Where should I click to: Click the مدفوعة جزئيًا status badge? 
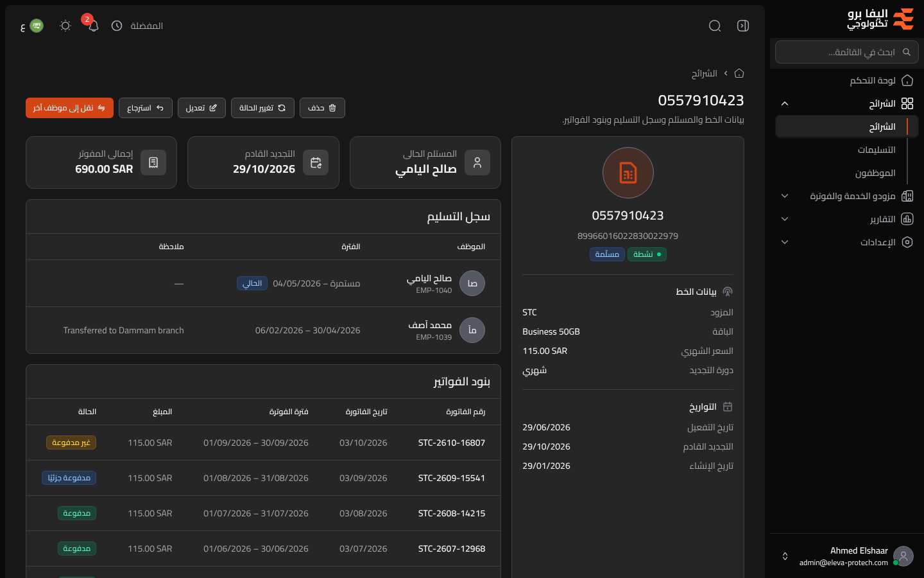coord(69,478)
